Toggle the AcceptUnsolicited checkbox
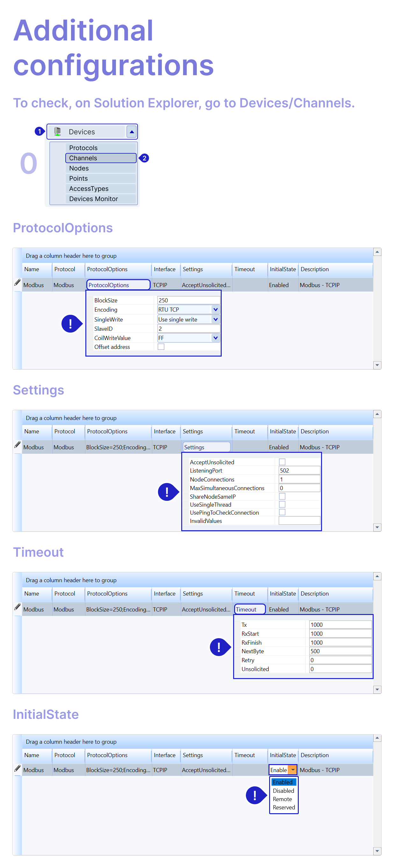This screenshot has width=394, height=868. click(282, 462)
